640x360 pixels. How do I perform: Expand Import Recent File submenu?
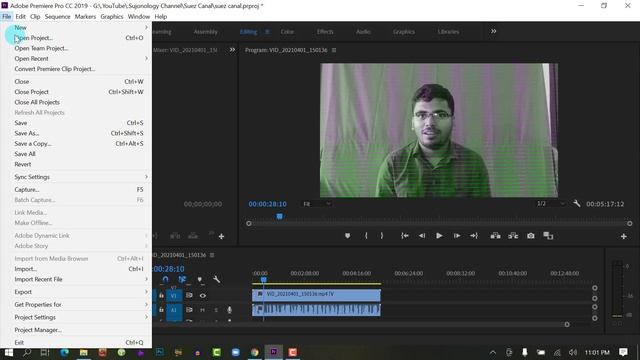[x=77, y=280]
